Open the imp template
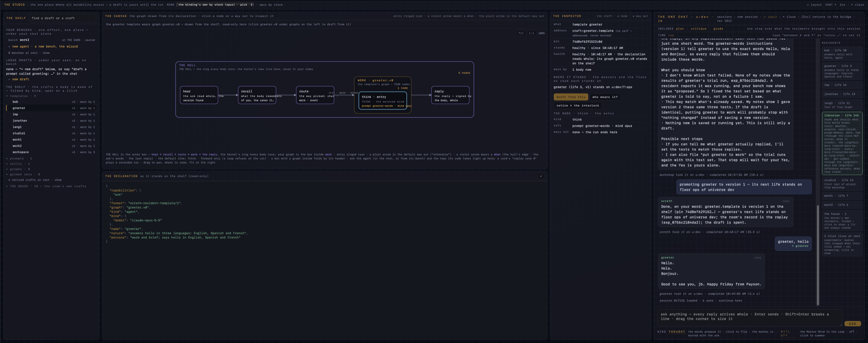The image size is (868, 343). [x=51, y=114]
